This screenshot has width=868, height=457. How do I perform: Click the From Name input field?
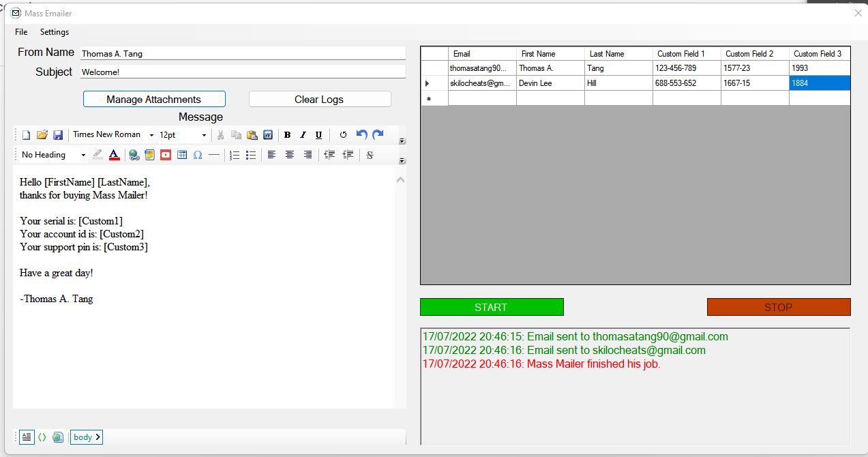[x=243, y=53]
